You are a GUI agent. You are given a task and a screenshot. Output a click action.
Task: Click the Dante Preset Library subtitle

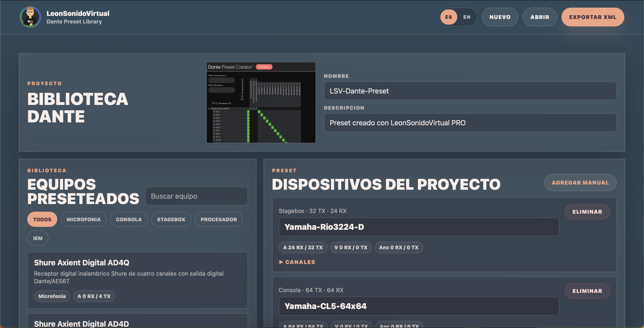[74, 21]
